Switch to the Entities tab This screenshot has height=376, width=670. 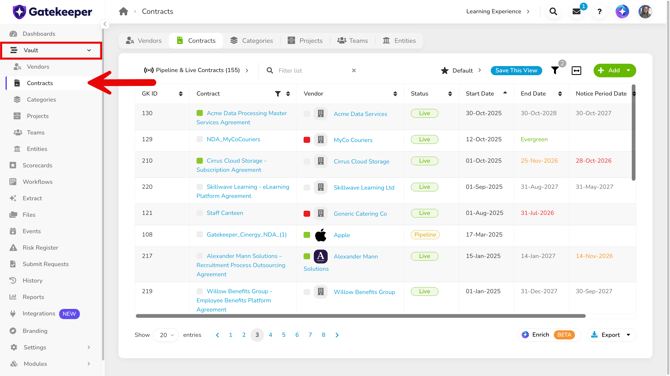pyautogui.click(x=399, y=41)
